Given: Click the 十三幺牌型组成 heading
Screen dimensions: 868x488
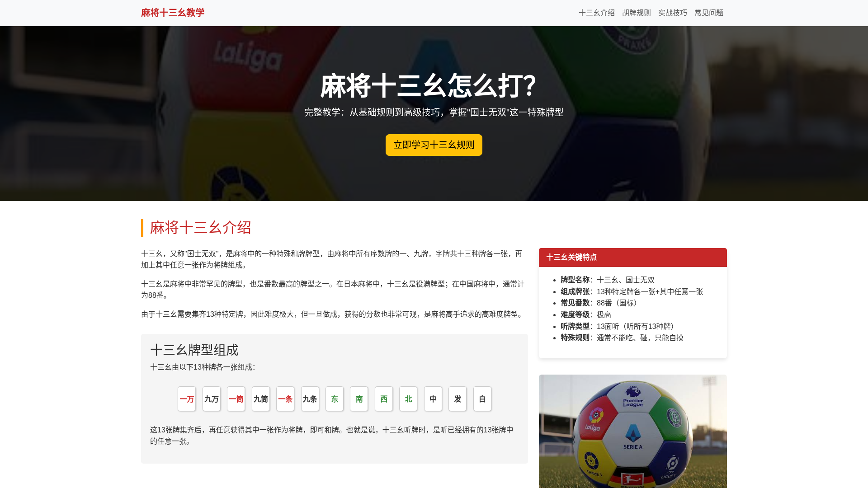Looking at the screenshot, I should click(x=194, y=350).
